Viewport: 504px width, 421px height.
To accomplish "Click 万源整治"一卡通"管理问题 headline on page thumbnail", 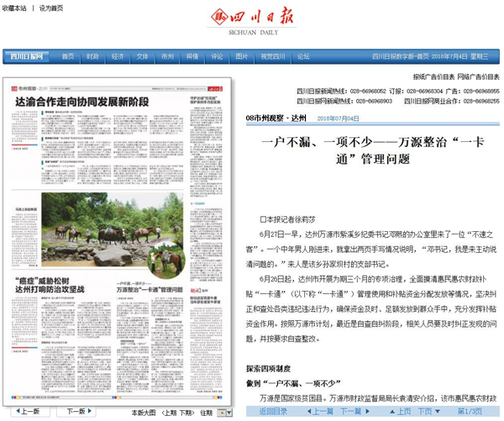I will (150, 290).
